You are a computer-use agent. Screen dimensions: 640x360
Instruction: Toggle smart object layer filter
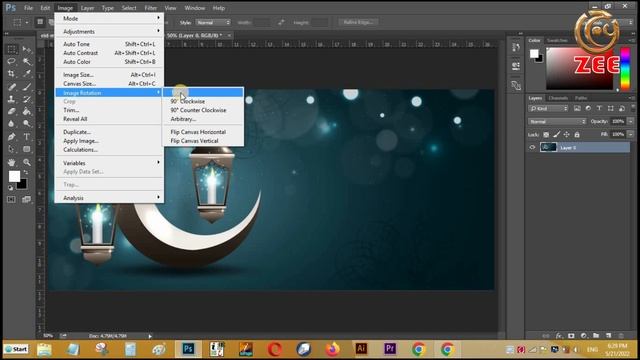(622, 108)
